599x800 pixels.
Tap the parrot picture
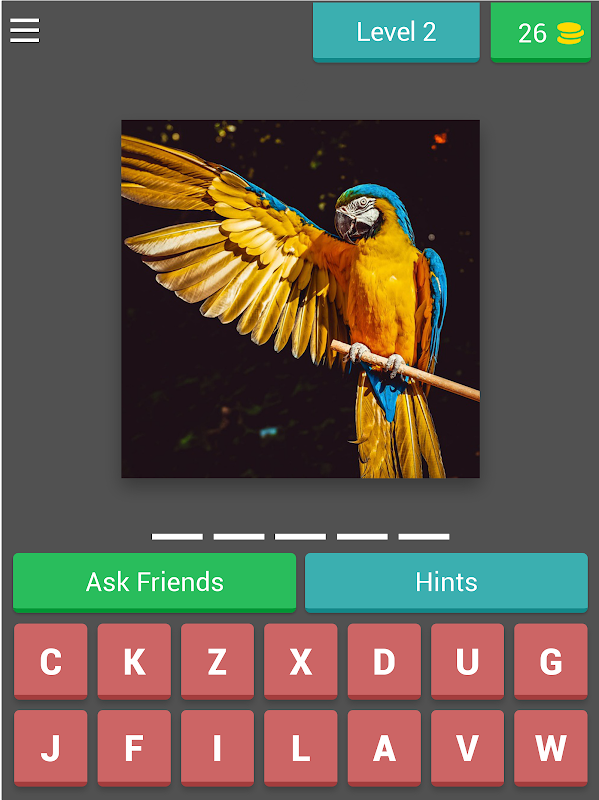tap(301, 299)
